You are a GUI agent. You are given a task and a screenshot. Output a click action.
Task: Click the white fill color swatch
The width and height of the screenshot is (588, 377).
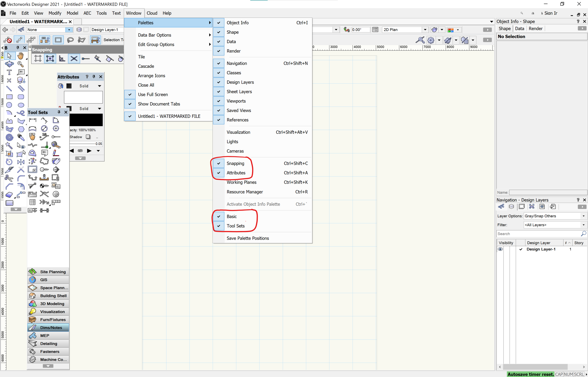(83, 97)
